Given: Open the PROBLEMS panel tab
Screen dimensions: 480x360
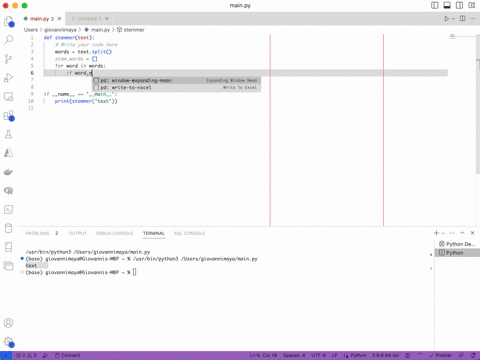Looking at the screenshot, I should [37, 233].
